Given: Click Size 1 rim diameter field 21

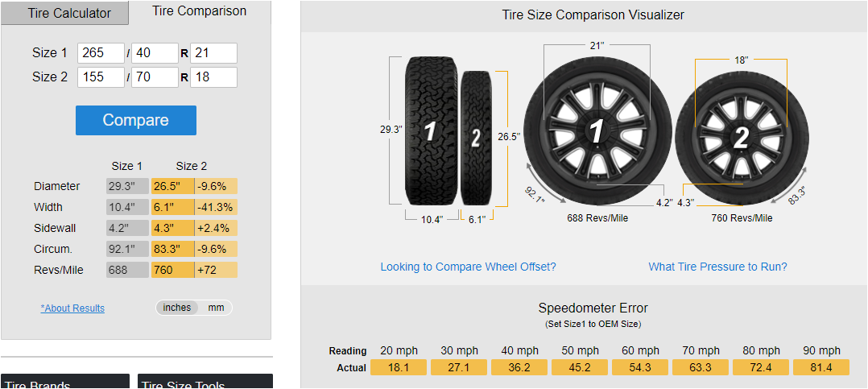Looking at the screenshot, I should click(x=213, y=53).
